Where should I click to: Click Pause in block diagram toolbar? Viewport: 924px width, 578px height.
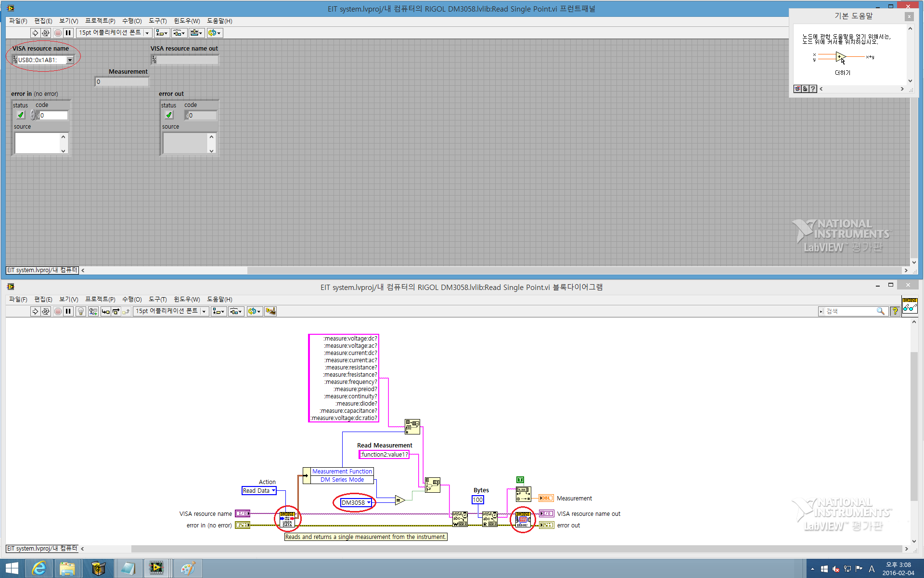coord(68,311)
